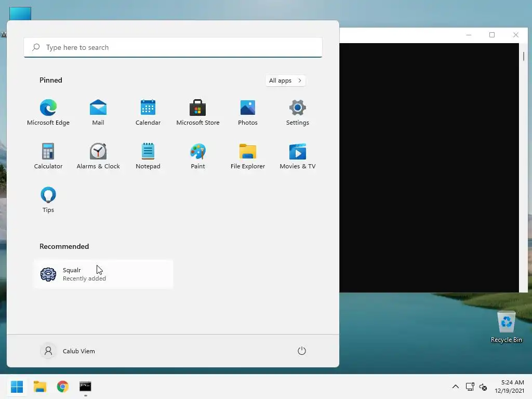Maximize the console window
532x399 pixels.
tap(492, 35)
